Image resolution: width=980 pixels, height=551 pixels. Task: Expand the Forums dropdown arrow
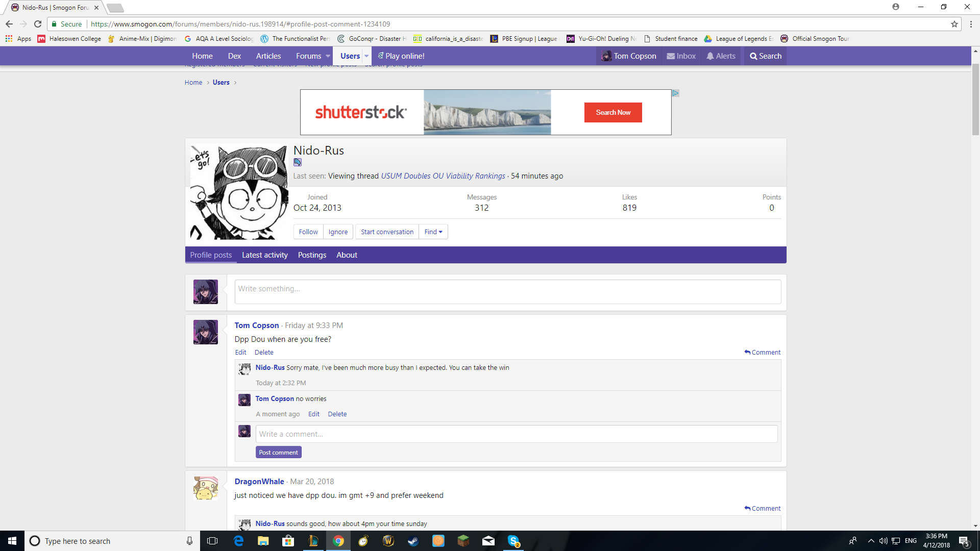tap(328, 56)
